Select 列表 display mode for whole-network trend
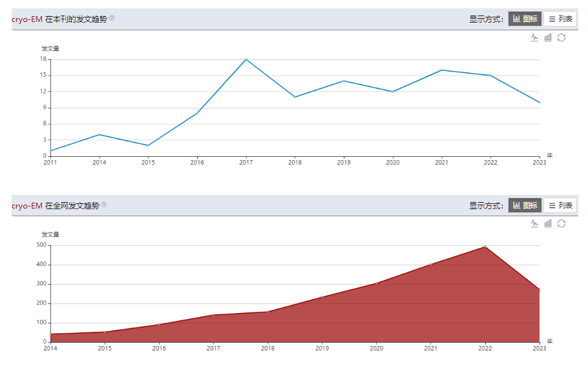588x366 pixels. (560, 205)
